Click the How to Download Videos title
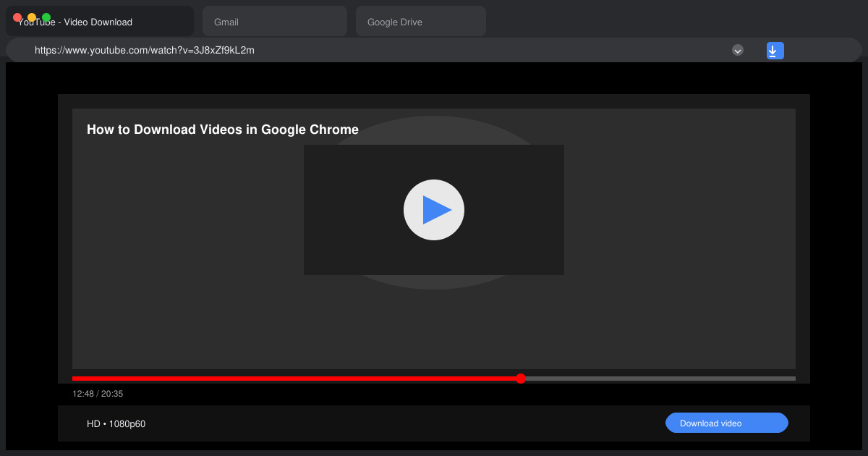The image size is (868, 456). (223, 130)
